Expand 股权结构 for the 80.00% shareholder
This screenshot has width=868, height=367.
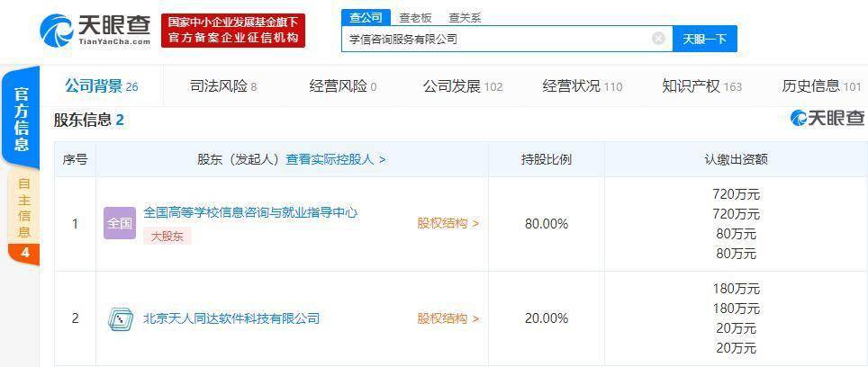(448, 223)
